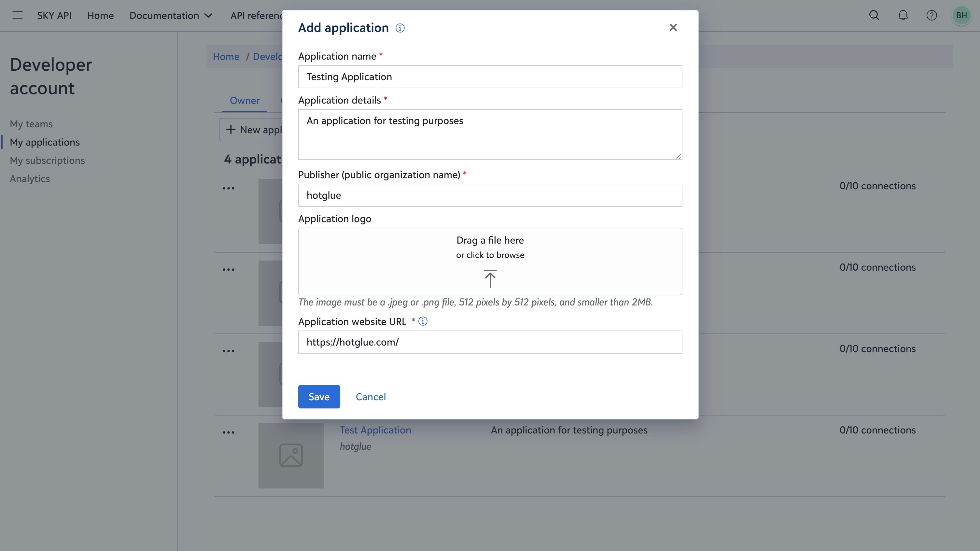This screenshot has height=551, width=980.
Task: Click the search magnifier icon
Action: click(x=874, y=15)
